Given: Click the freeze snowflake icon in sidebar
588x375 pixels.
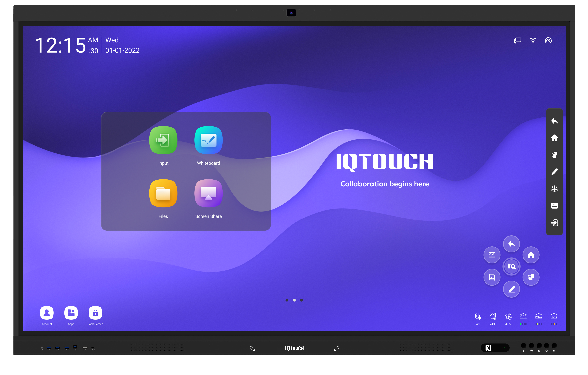Looking at the screenshot, I should (x=554, y=189).
